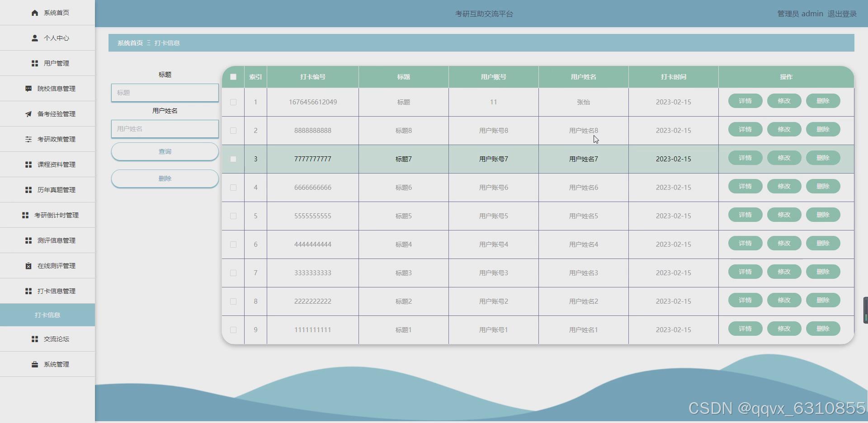The image size is (868, 423).
Task: View 详情 for the 标题5 row
Action: 745,215
